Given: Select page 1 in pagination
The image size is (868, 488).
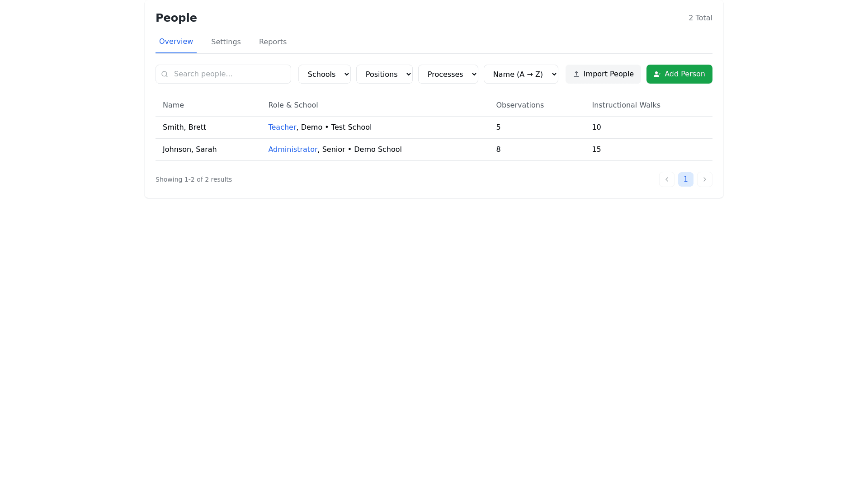Looking at the screenshot, I should coord(685,179).
